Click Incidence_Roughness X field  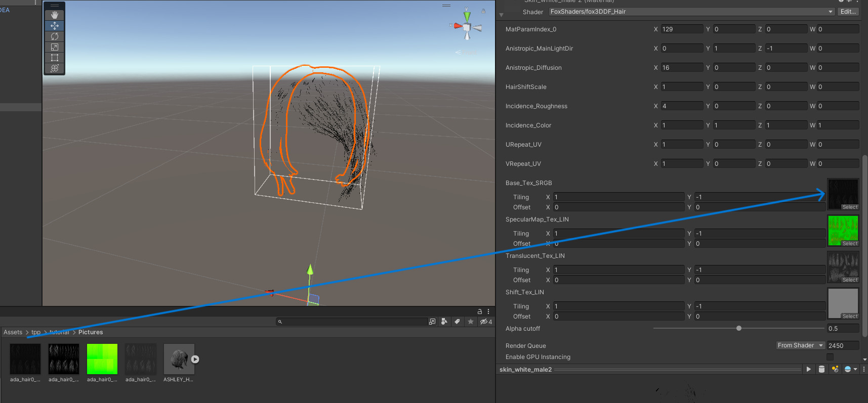pos(682,106)
